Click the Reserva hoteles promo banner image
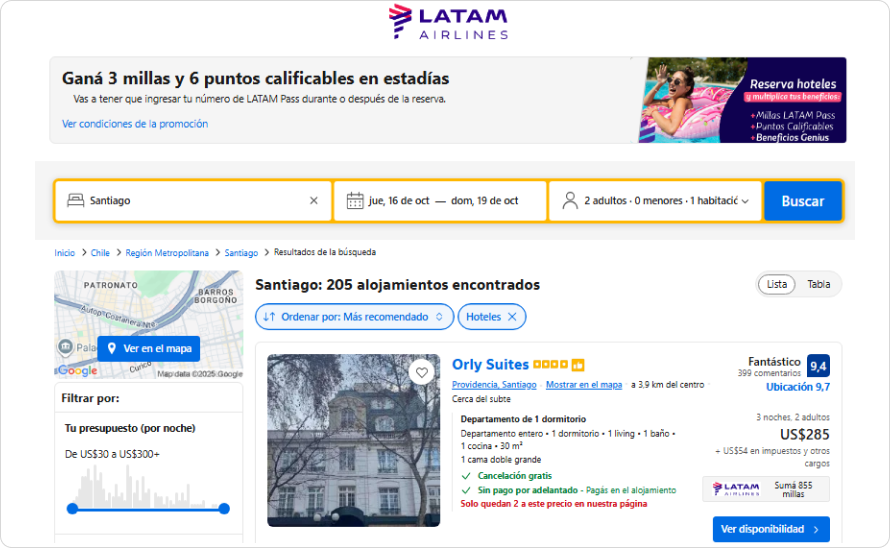Viewport: 890px width, 548px height. tap(742, 100)
